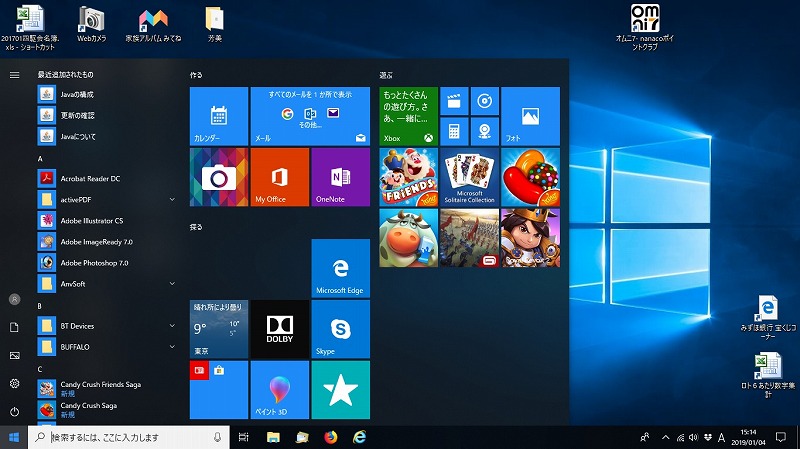Open the teal star app tile
This screenshot has width=800, height=449.
(x=340, y=390)
